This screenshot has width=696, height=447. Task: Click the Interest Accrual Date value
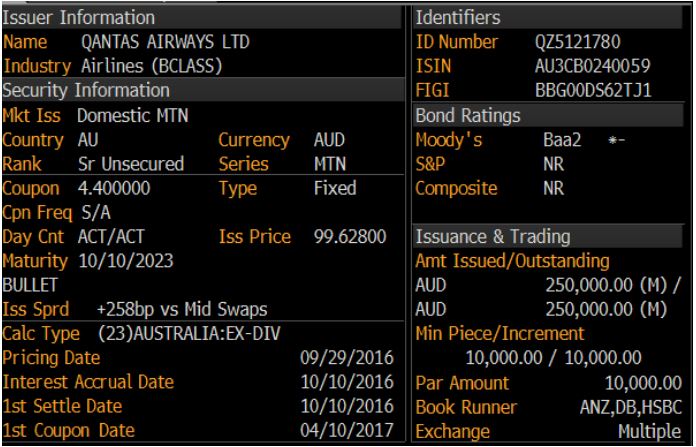click(x=347, y=382)
